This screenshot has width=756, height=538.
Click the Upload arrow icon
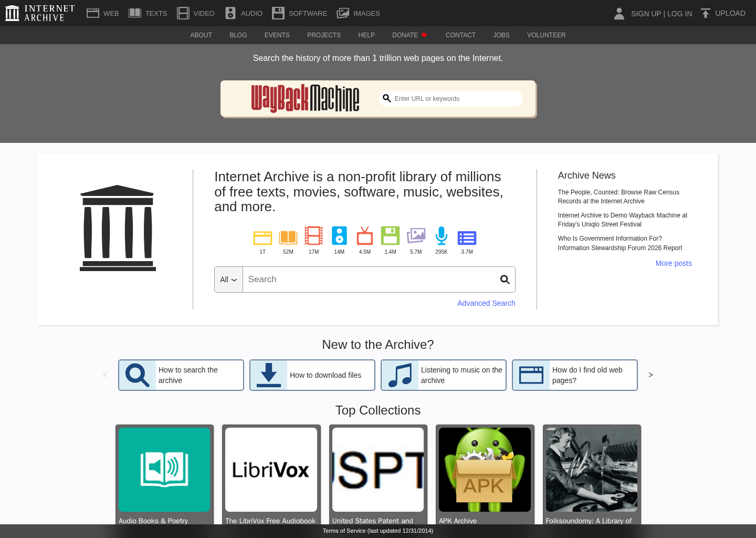[706, 13]
